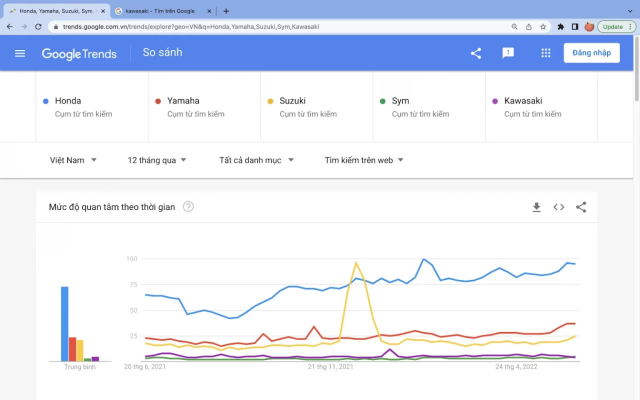Click the Trung bình label
This screenshot has width=640, height=400.
tap(80, 367)
